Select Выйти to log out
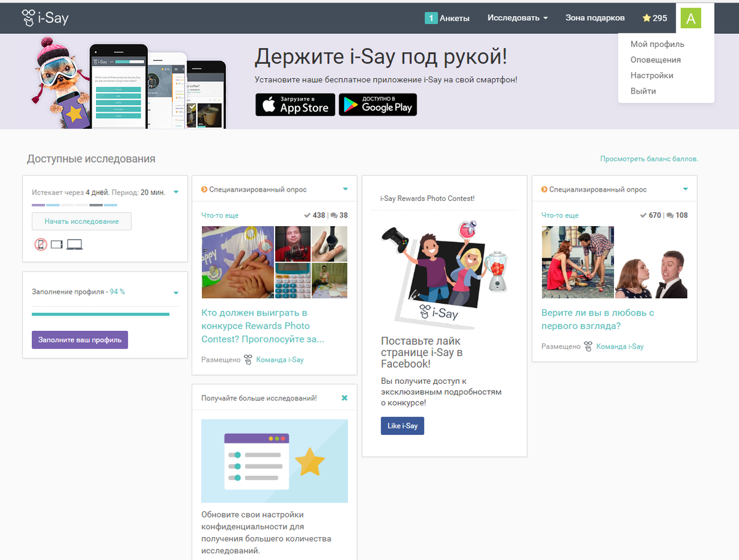This screenshot has width=739, height=560. (643, 91)
